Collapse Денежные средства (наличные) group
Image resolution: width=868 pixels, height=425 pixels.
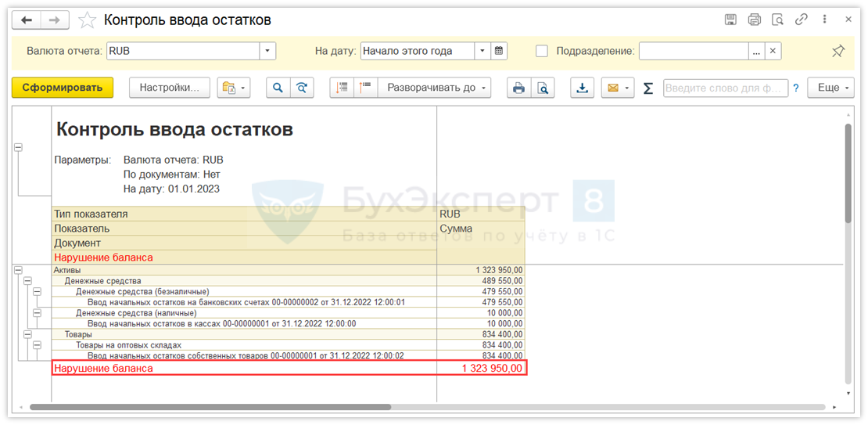point(37,312)
